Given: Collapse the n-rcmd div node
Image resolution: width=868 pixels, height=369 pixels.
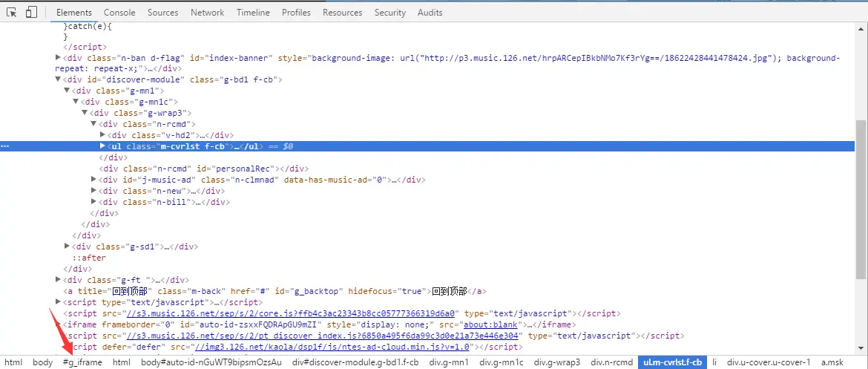Looking at the screenshot, I should click(93, 124).
